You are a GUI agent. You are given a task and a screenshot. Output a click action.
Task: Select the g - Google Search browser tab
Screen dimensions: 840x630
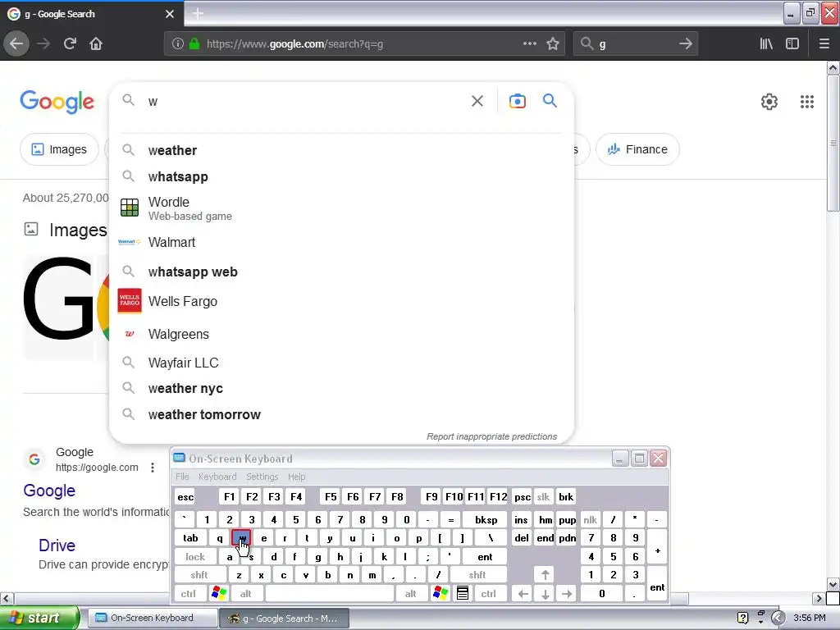[x=91, y=14]
